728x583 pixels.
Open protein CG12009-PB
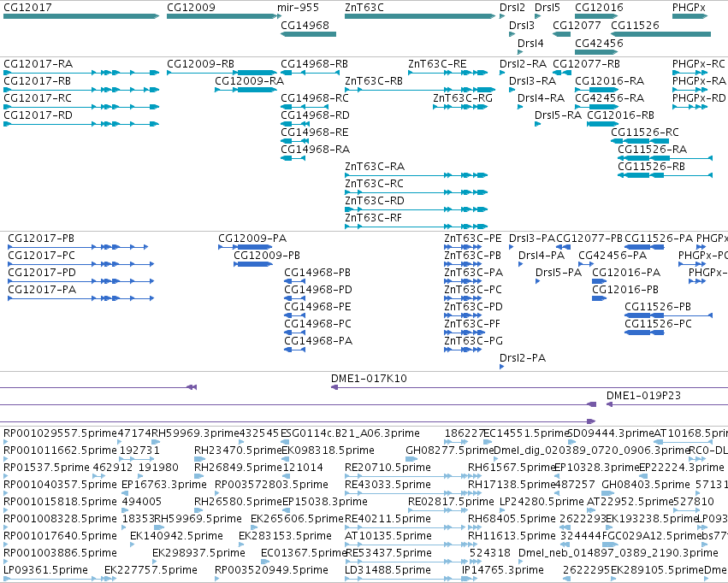click(253, 264)
